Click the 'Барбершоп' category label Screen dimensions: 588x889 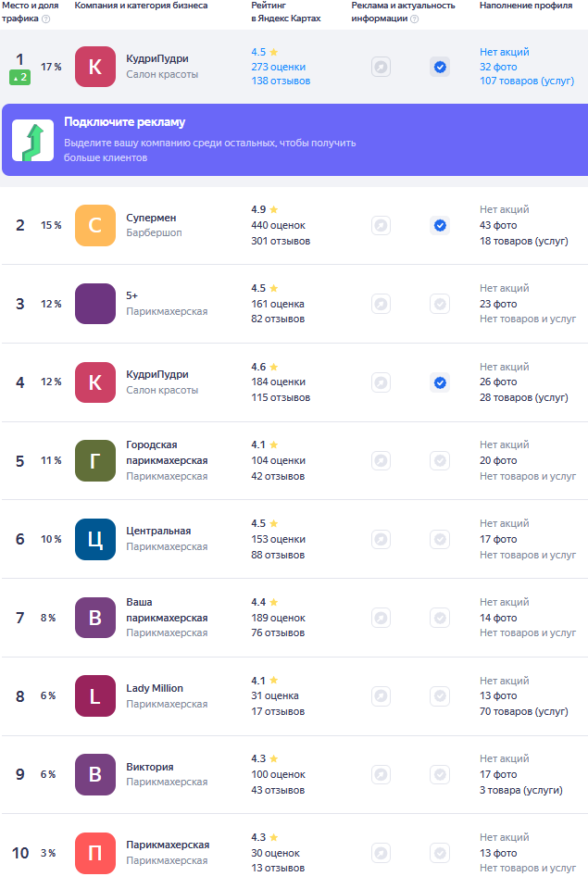pyautogui.click(x=154, y=233)
